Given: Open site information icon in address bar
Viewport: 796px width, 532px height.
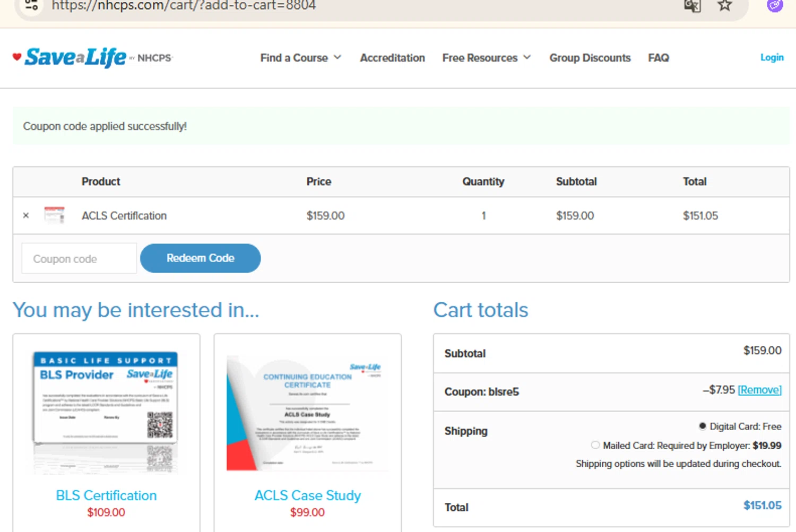Looking at the screenshot, I should [x=31, y=5].
